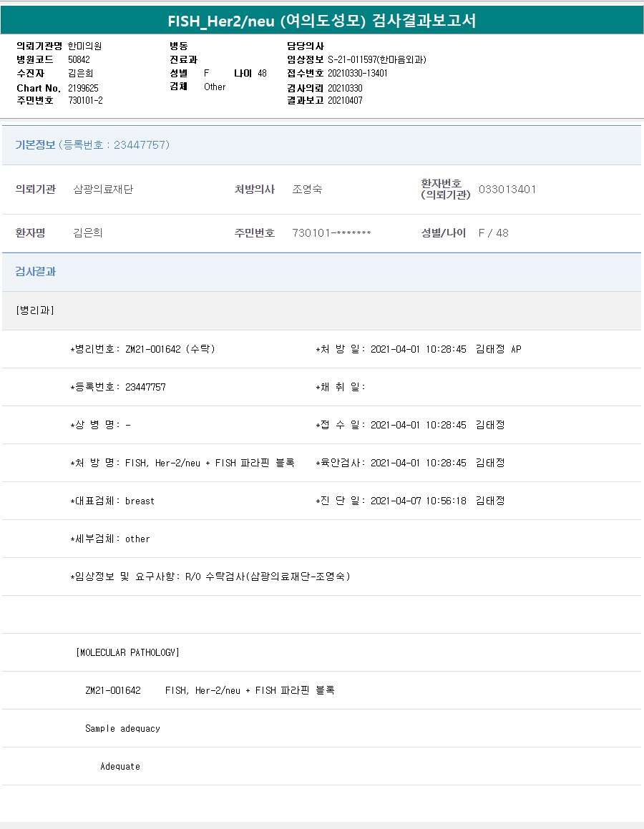Screen dimensions: 644x829
Task: Select the [MOLECULAR PATHOLOGY] heading
Action: [128, 652]
